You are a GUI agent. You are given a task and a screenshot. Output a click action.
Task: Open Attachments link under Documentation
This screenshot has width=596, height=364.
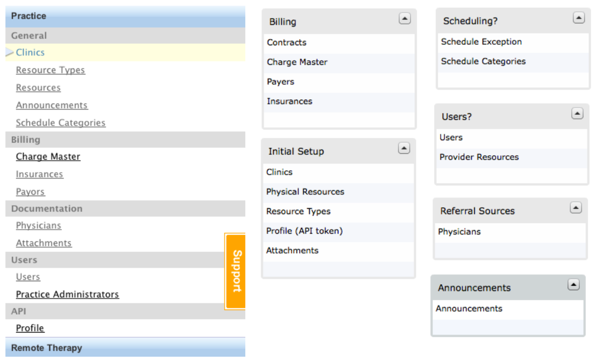[x=43, y=243]
